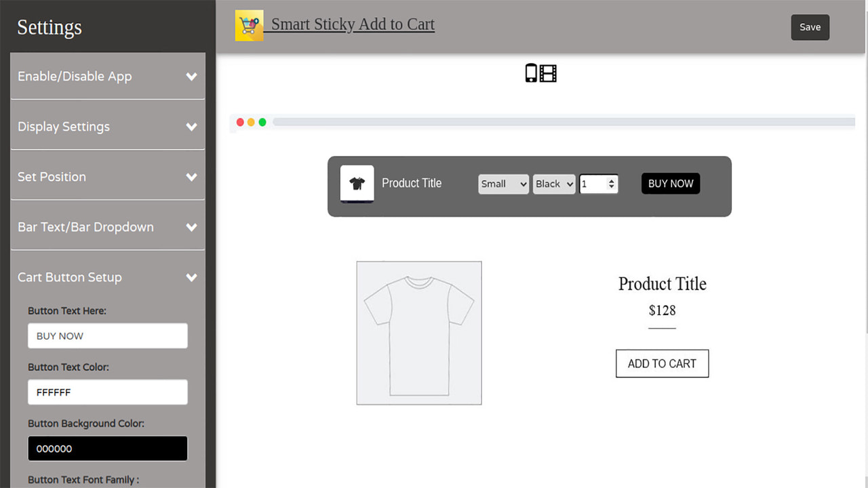
Task: Click the Save button
Action: click(x=810, y=27)
